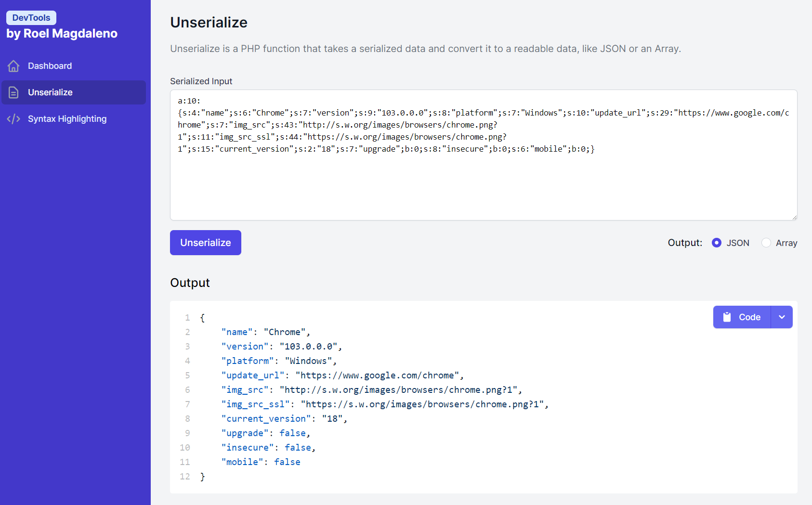This screenshot has height=505, width=812.
Task: Click the DevTools badge
Action: click(31, 18)
